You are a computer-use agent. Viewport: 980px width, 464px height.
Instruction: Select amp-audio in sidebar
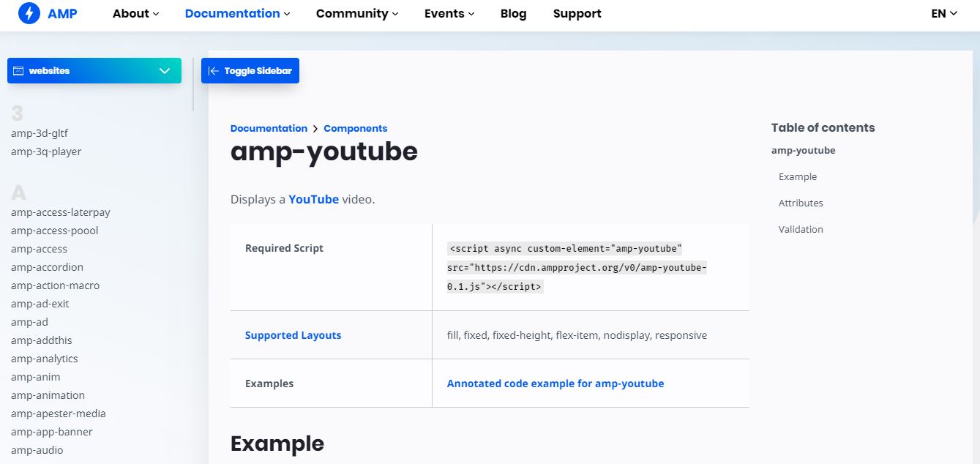37,450
